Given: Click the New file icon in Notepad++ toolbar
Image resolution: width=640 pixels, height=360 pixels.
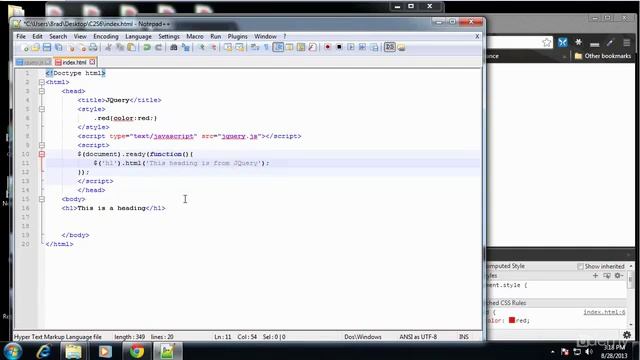Looking at the screenshot, I should [x=25, y=47].
